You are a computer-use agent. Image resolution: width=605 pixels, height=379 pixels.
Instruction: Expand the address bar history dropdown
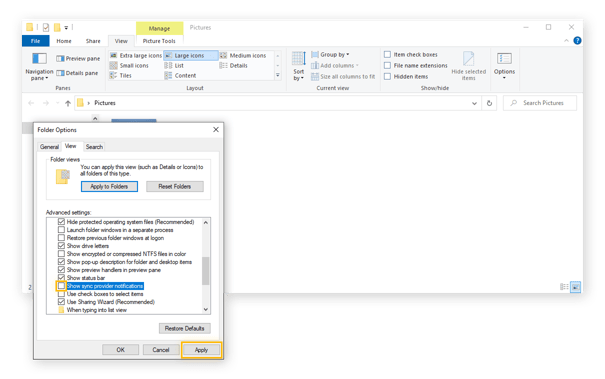(x=474, y=103)
